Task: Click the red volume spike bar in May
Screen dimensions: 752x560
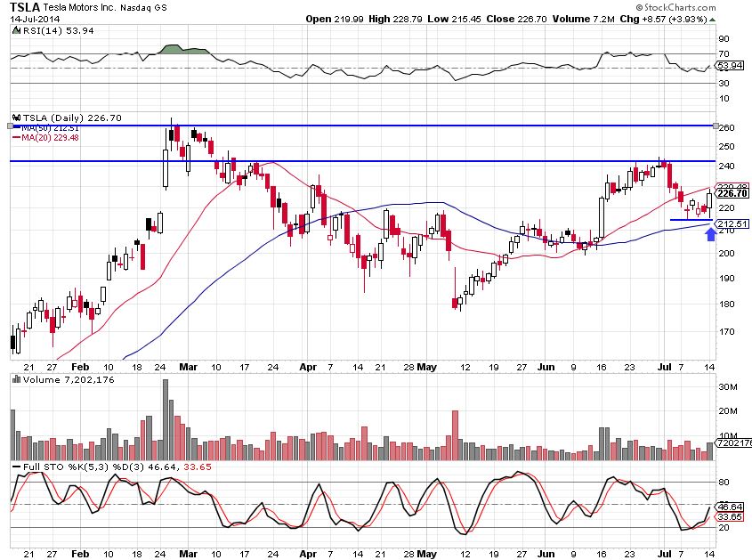Action: 455,435
